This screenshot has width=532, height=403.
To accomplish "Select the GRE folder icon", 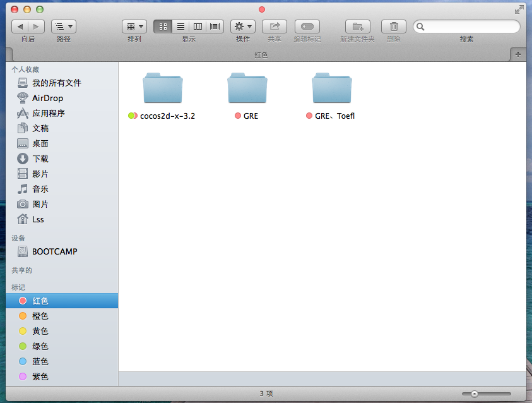I will pyautogui.click(x=247, y=88).
